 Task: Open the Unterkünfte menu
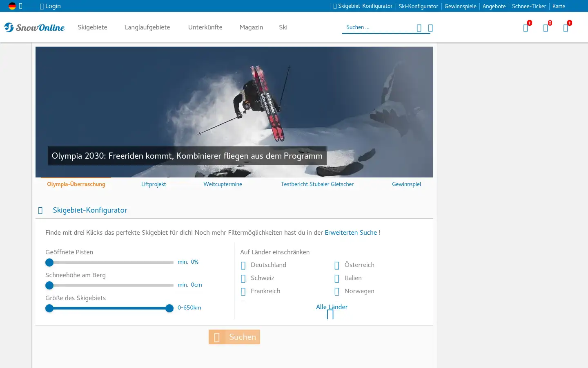(x=205, y=27)
